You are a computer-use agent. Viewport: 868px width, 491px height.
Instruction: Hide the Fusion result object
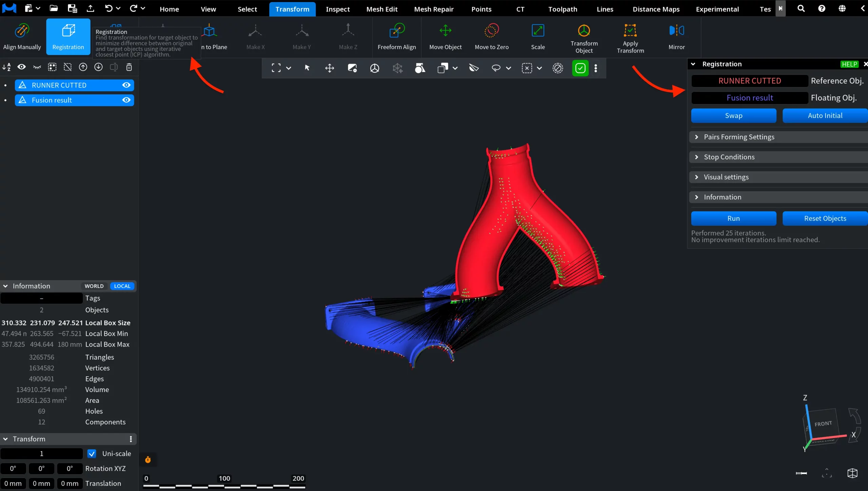coord(126,100)
